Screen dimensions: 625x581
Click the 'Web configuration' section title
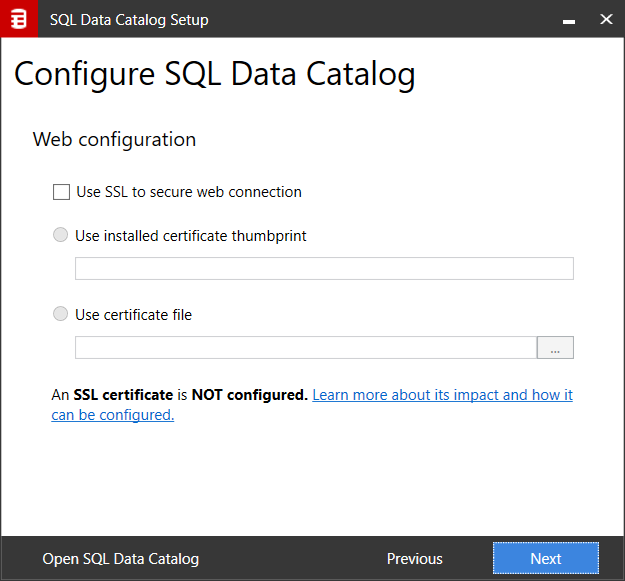click(114, 139)
